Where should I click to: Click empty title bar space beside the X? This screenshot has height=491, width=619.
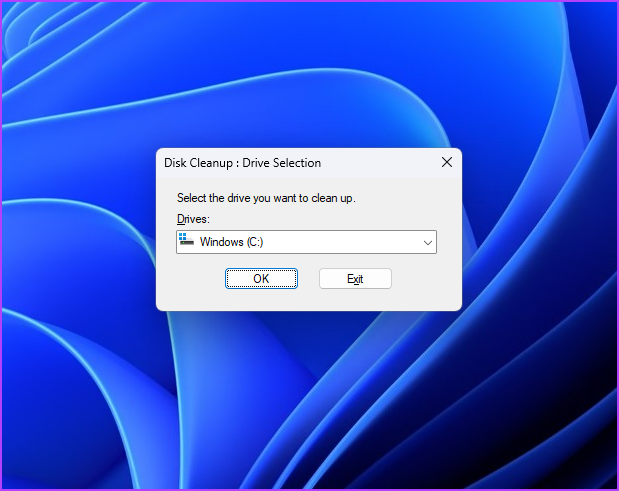click(379, 163)
